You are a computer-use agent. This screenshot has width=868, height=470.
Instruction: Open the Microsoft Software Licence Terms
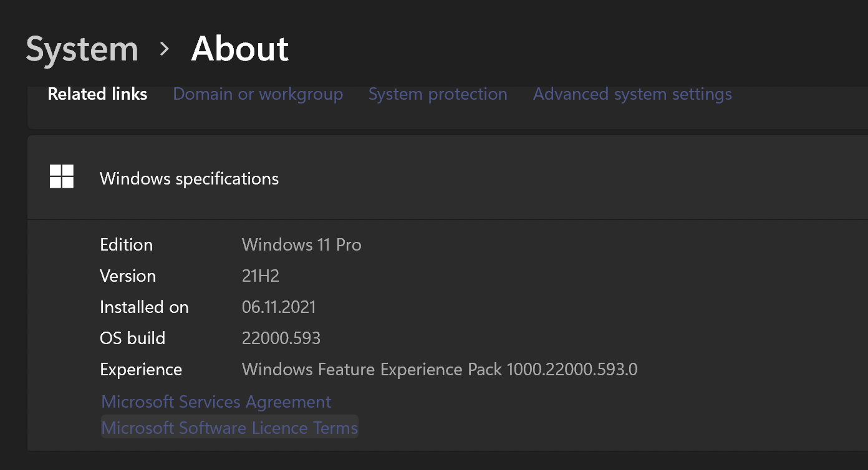point(229,428)
